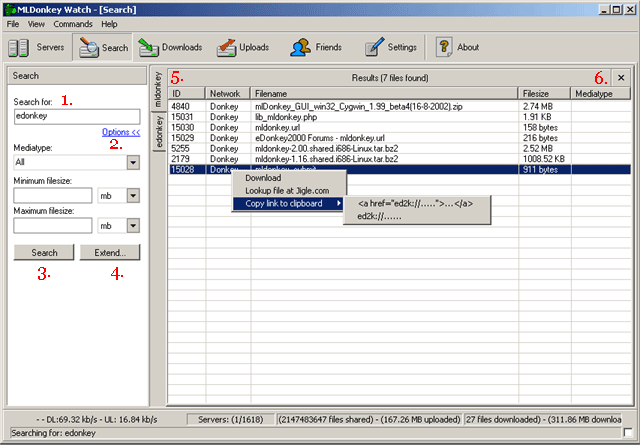Open the Settings view
The width and height of the screenshot is (640, 445).
(x=390, y=47)
